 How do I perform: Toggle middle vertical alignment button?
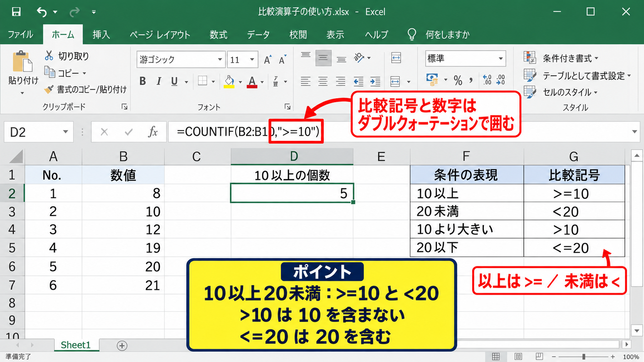tap(323, 58)
